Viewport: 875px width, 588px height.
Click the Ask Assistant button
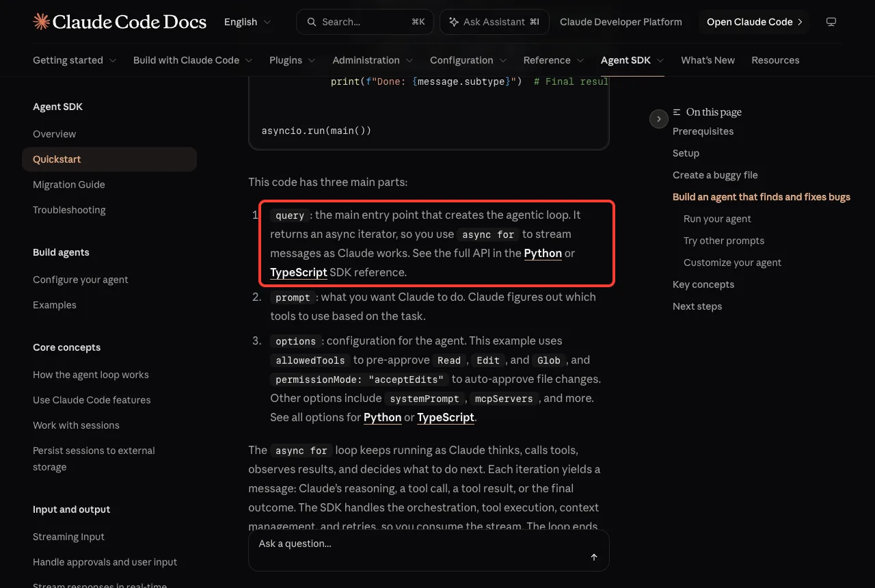494,22
